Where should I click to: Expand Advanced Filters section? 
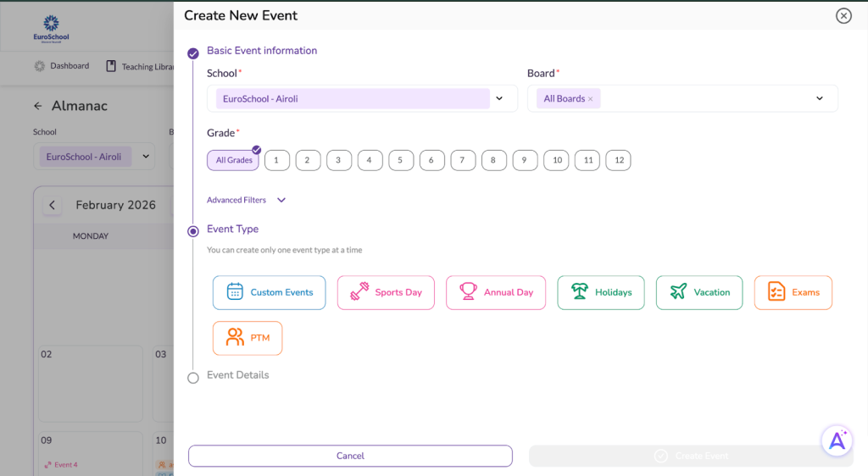[281, 200]
